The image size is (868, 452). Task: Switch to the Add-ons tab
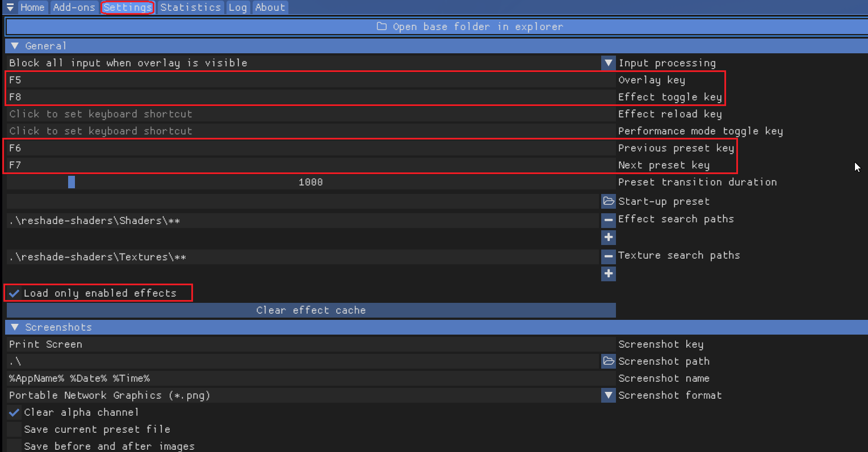tap(74, 7)
